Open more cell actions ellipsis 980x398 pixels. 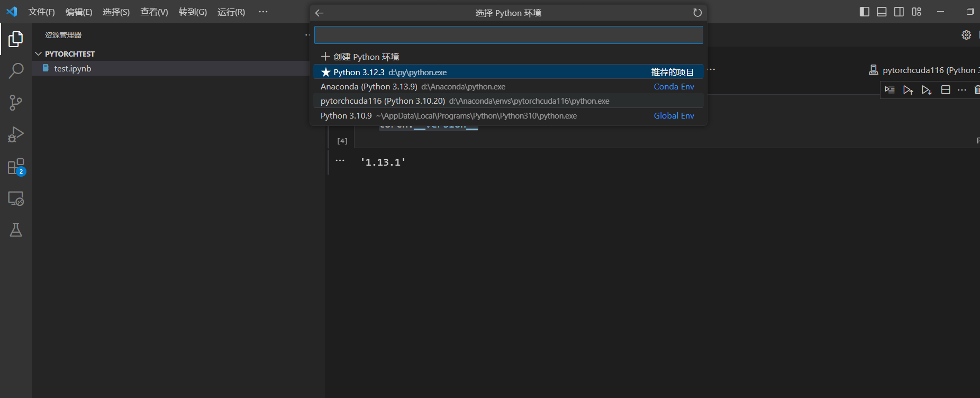tap(962, 90)
